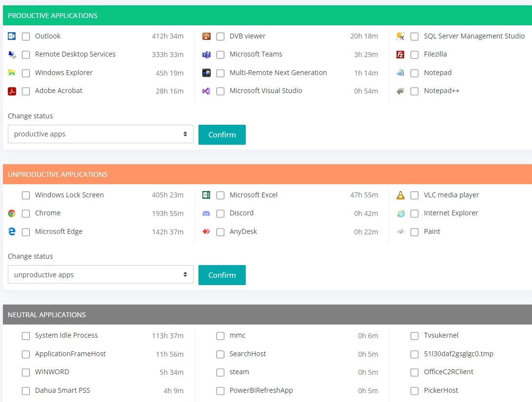Click the mmc app name

coord(237,335)
